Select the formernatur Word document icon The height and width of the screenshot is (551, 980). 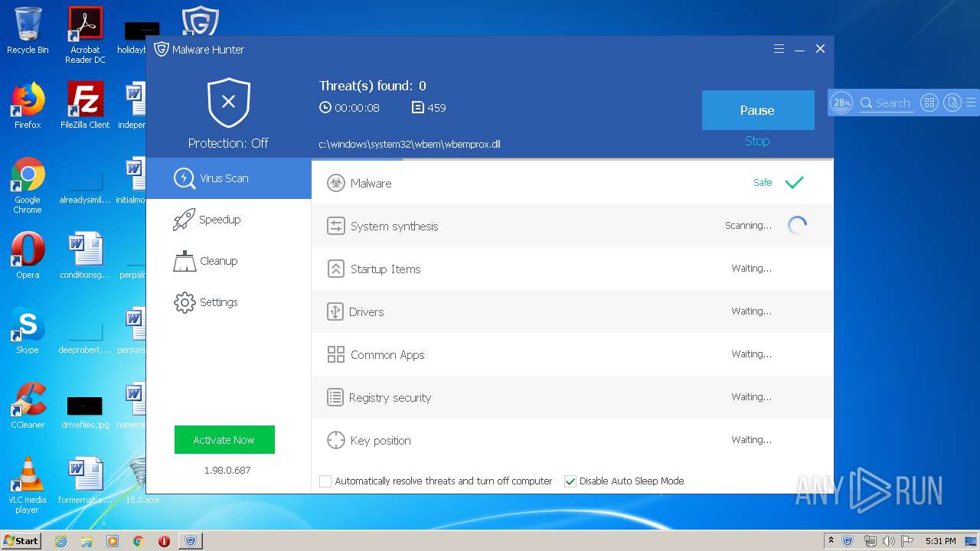pyautogui.click(x=85, y=481)
